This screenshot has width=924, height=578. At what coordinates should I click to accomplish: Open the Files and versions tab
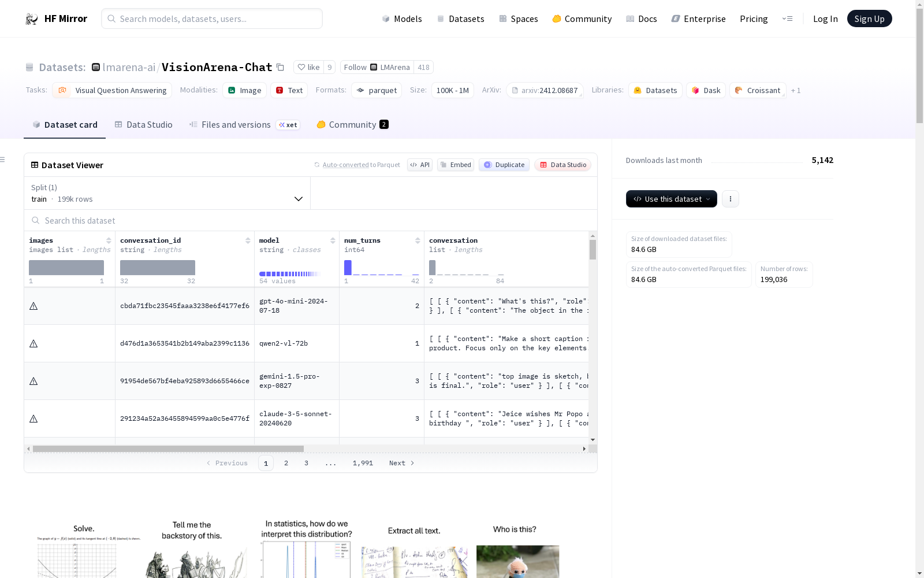click(x=244, y=125)
